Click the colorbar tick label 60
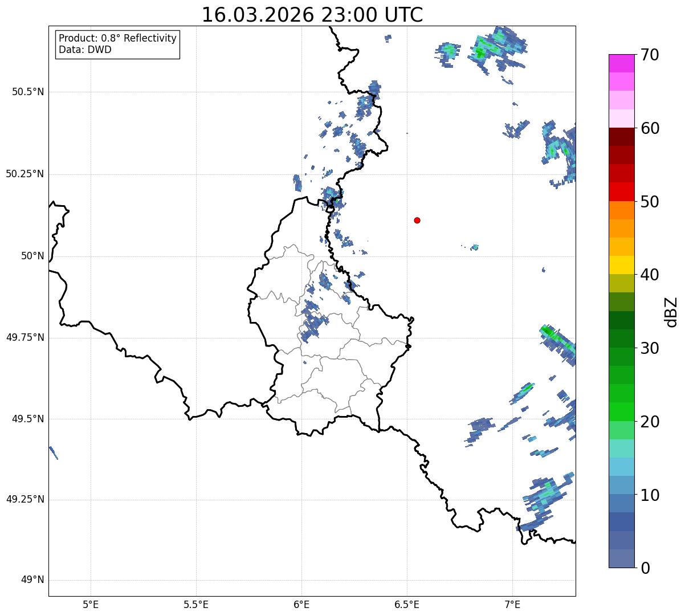The width and height of the screenshot is (685, 616). pos(650,128)
